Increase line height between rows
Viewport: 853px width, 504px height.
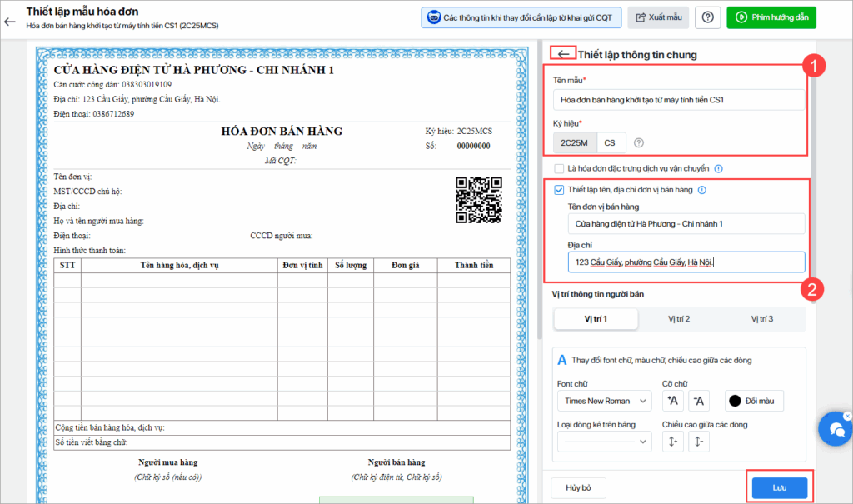point(672,442)
